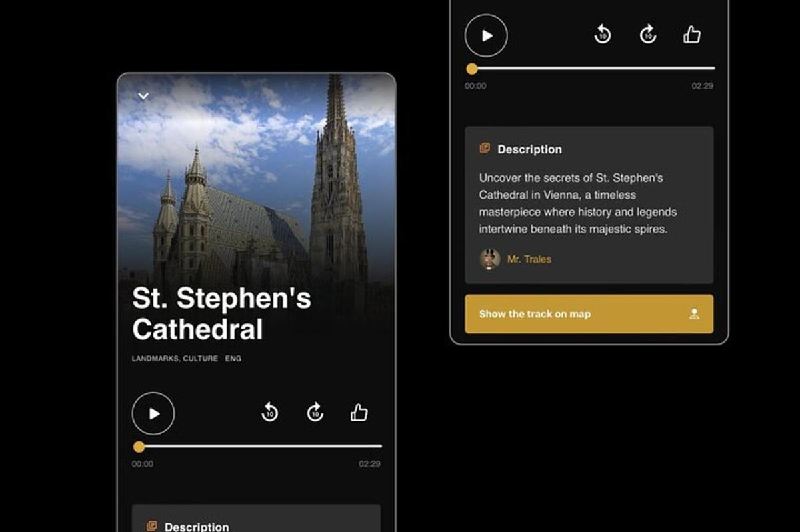The image size is (800, 532).
Task: Play the audio in the right phone screen
Action: [x=486, y=35]
